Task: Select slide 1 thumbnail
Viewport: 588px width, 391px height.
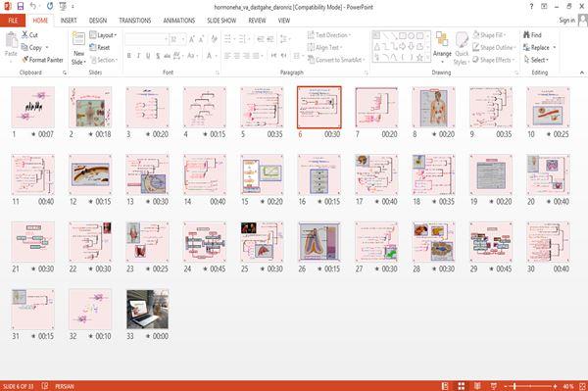Action: (x=33, y=107)
